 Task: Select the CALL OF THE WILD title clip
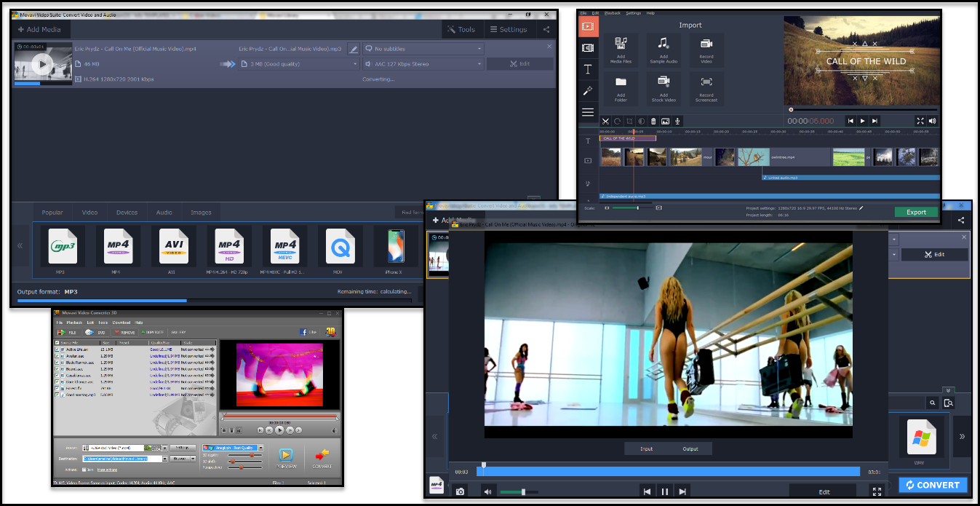(x=627, y=138)
